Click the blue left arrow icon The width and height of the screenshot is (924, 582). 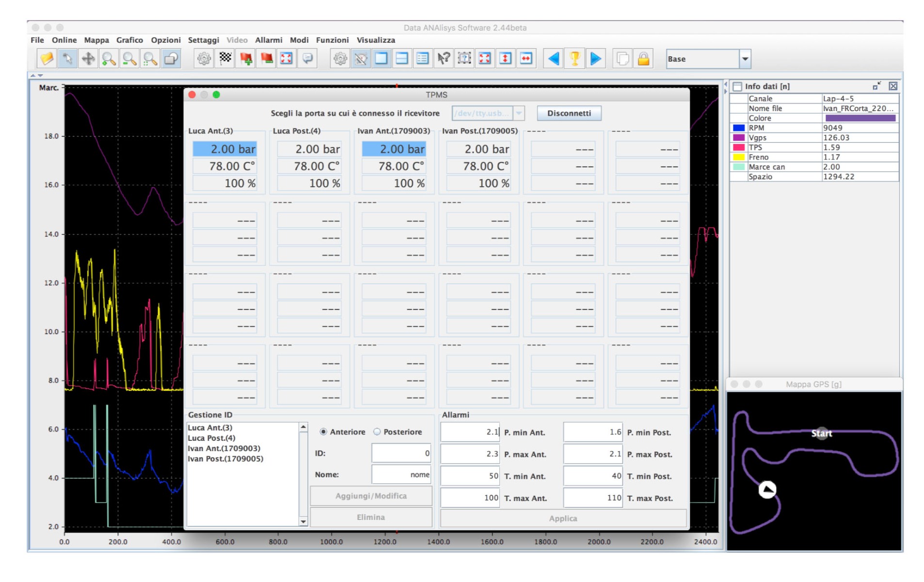[x=554, y=59]
